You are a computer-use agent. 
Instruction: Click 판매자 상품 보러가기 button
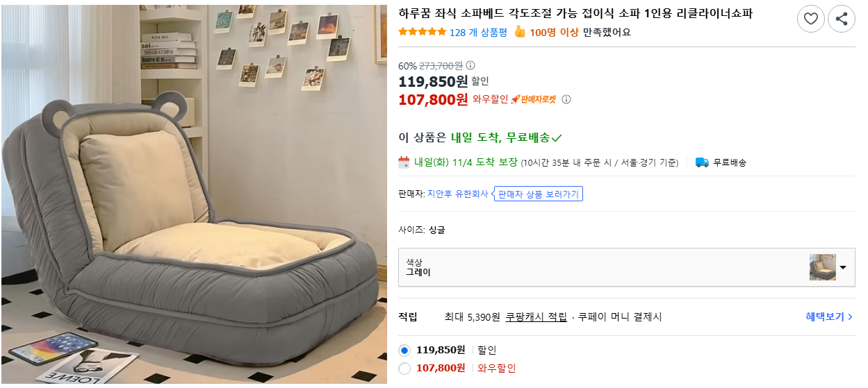coord(539,194)
